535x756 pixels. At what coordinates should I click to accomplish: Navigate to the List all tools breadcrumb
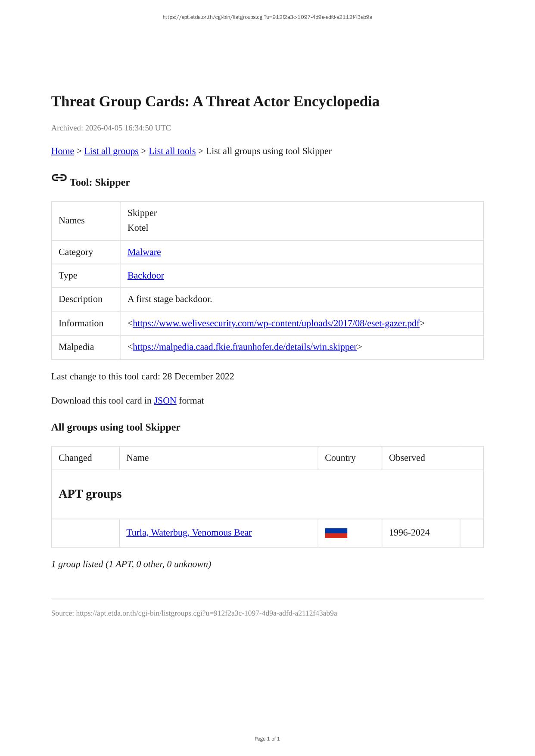pos(172,151)
